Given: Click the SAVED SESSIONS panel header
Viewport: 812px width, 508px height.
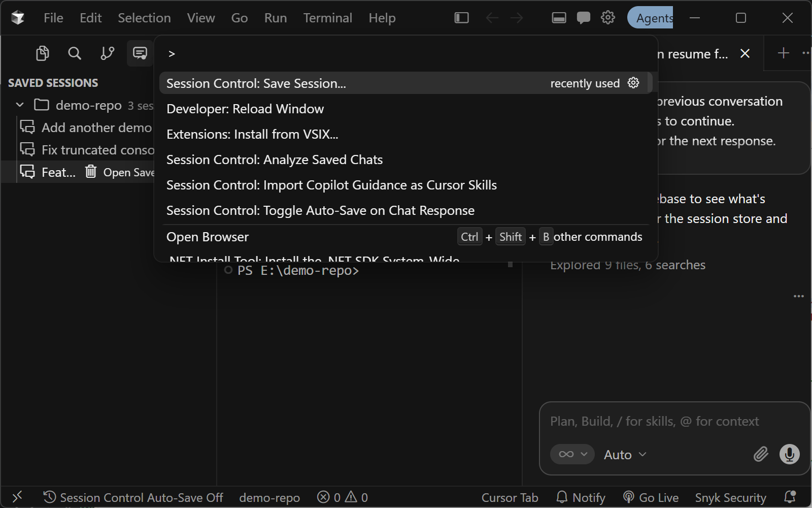Looking at the screenshot, I should point(53,83).
